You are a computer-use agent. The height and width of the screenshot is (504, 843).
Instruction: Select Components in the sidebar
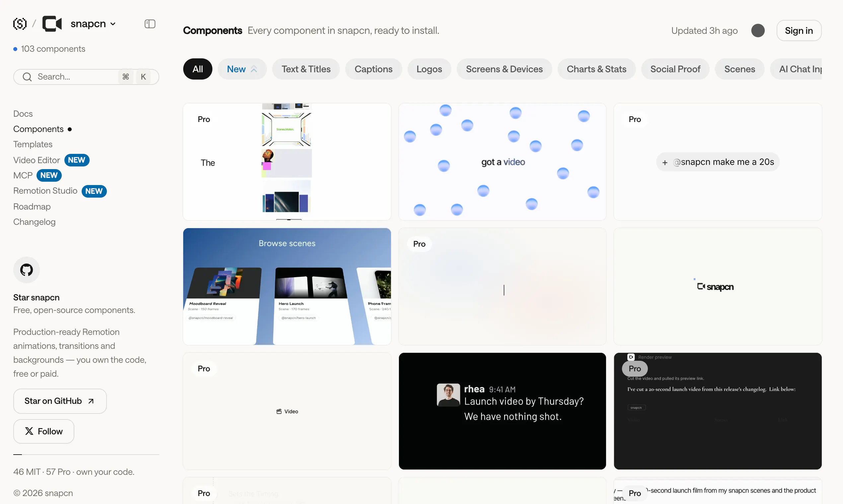click(38, 129)
